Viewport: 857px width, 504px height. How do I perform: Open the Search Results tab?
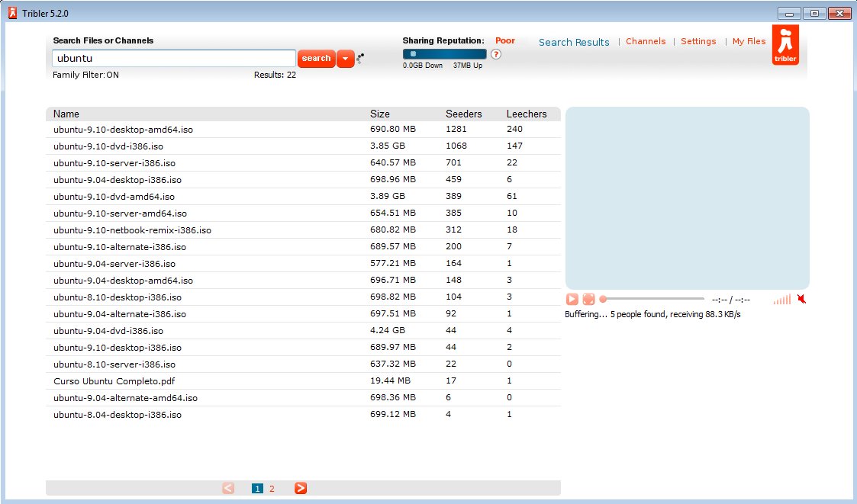point(574,42)
